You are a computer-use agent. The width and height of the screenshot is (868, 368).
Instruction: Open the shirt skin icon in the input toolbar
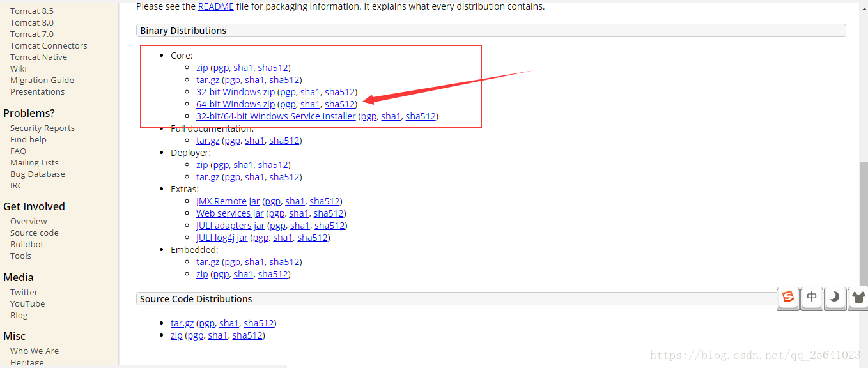[x=858, y=297]
